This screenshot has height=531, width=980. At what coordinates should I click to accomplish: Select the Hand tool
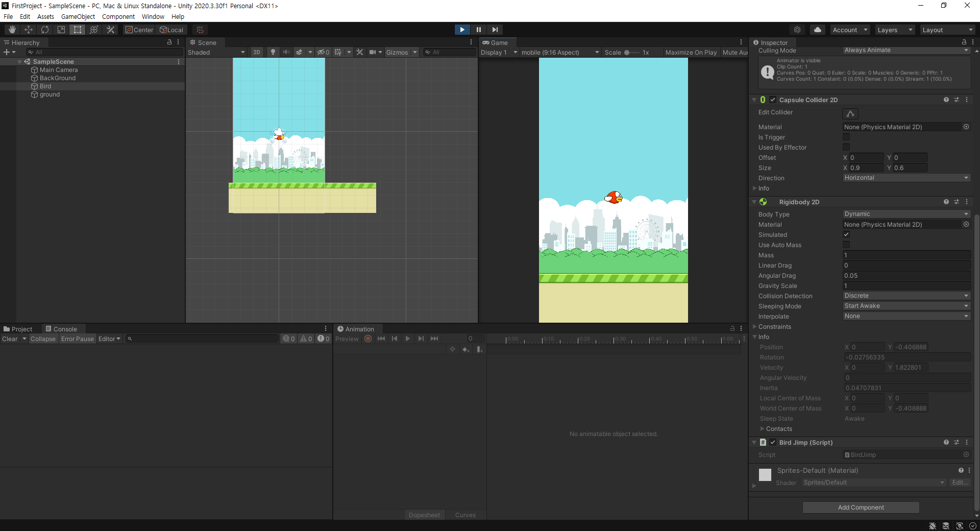(12, 30)
